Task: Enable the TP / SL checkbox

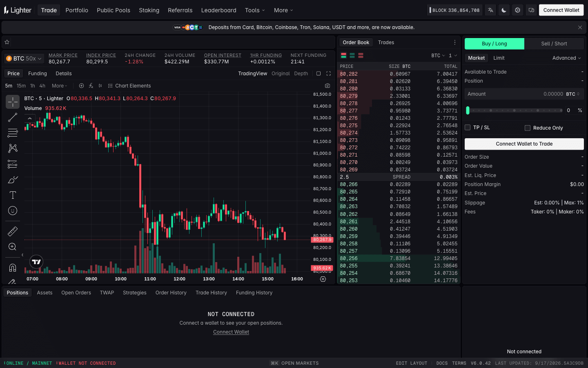Action: pyautogui.click(x=468, y=128)
